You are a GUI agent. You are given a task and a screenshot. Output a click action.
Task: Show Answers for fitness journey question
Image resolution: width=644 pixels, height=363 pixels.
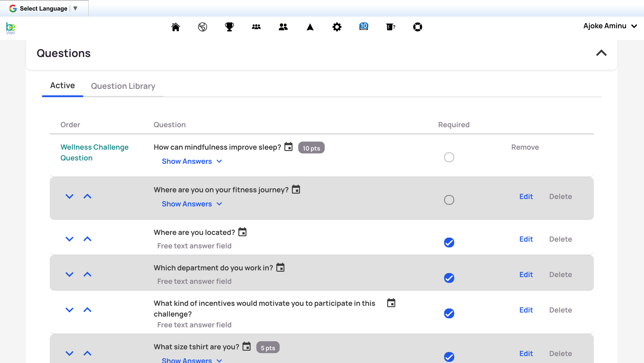tap(192, 204)
